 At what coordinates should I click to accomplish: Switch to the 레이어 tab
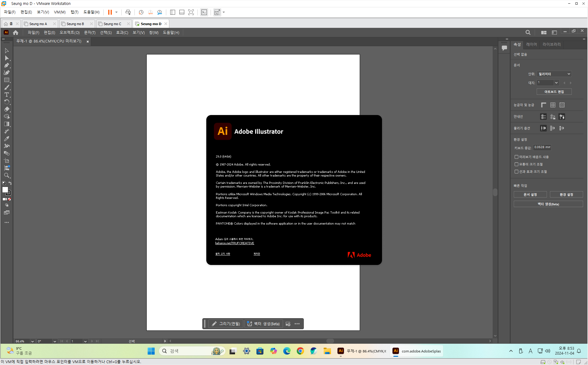[x=531, y=44]
